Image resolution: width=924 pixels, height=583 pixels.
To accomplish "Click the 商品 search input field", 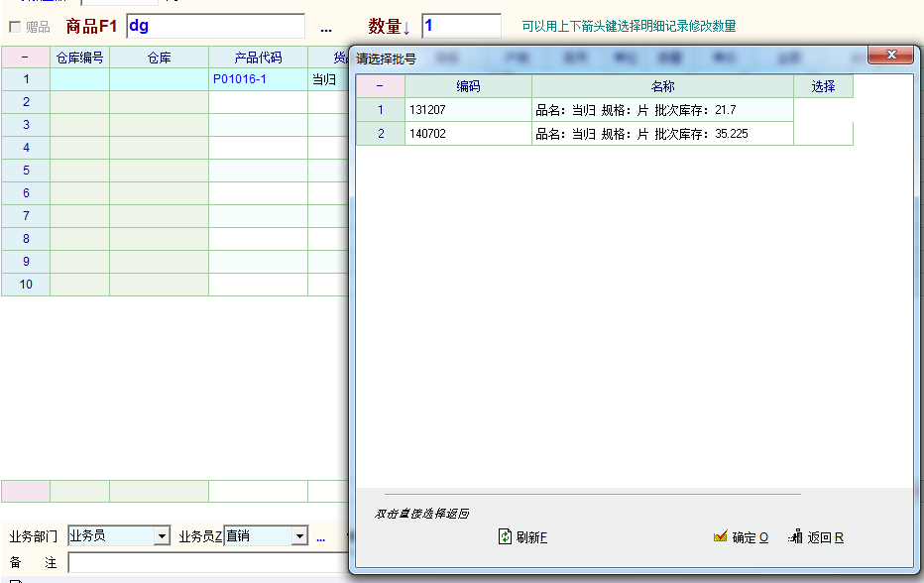I will pos(215,26).
